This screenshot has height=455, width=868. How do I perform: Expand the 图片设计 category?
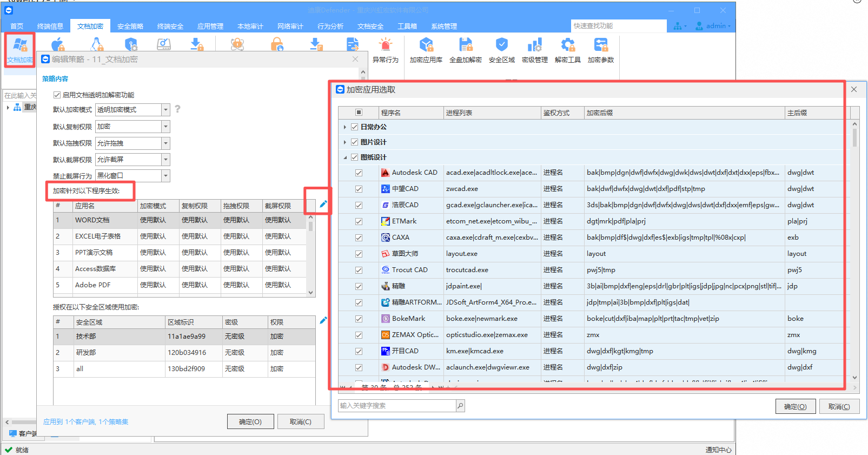pyautogui.click(x=345, y=142)
